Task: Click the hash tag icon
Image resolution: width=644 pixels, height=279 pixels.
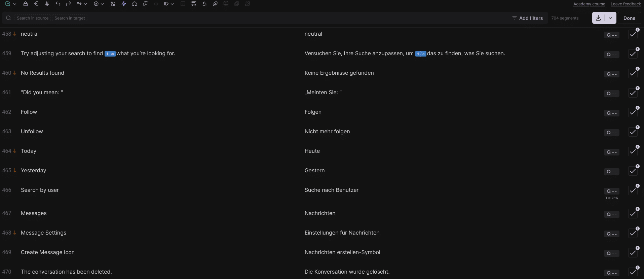Action: tap(47, 4)
